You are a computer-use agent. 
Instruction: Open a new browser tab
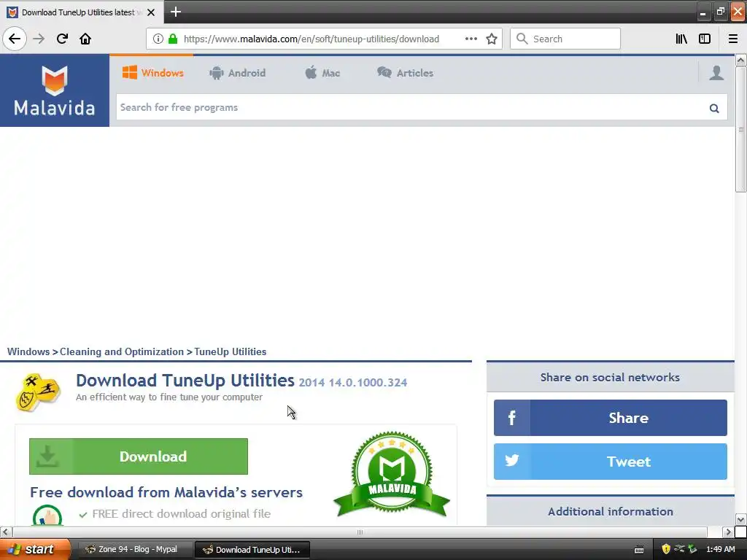[x=176, y=12]
